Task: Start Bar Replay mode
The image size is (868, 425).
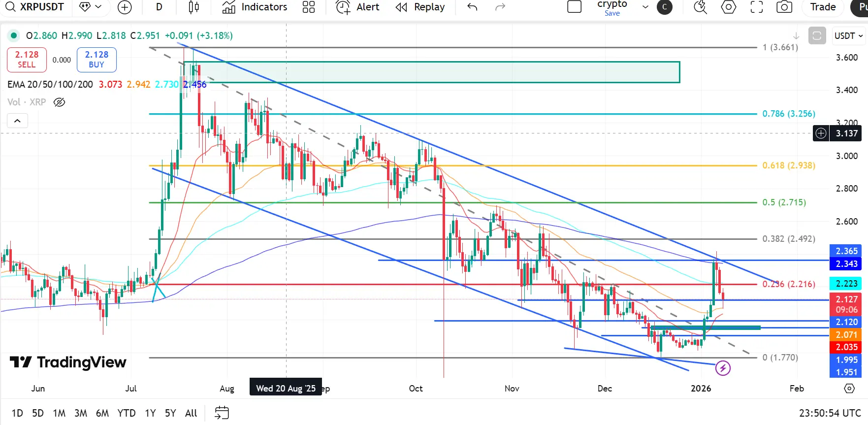Action: pos(420,7)
